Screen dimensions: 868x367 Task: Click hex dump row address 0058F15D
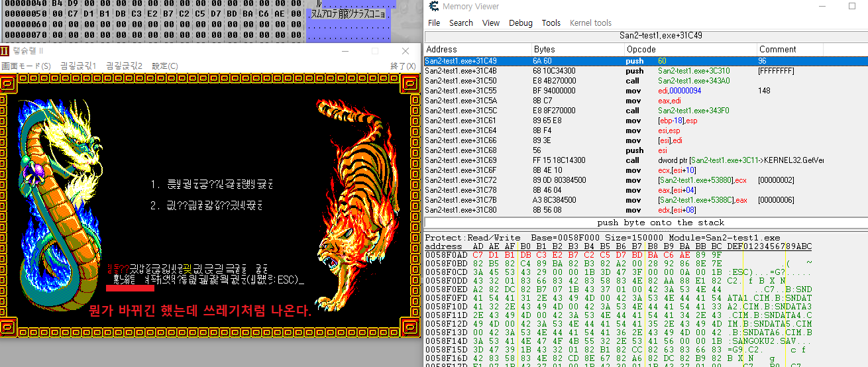pyautogui.click(x=445, y=349)
